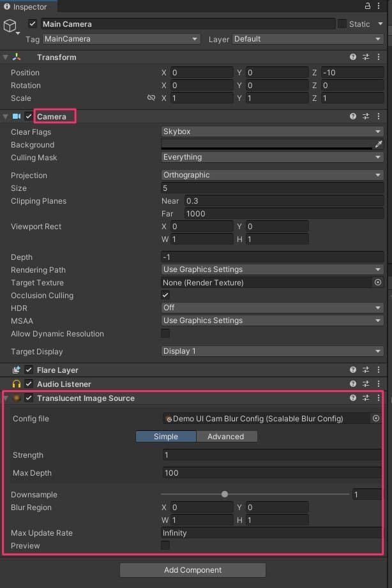Click the Inspector lock icon
392x588 pixels.
point(368,6)
